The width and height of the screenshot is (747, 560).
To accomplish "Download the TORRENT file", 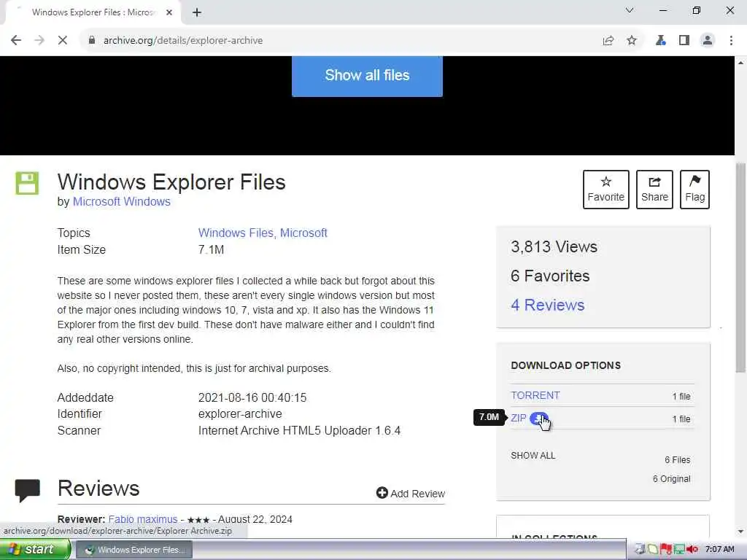I will tap(535, 395).
